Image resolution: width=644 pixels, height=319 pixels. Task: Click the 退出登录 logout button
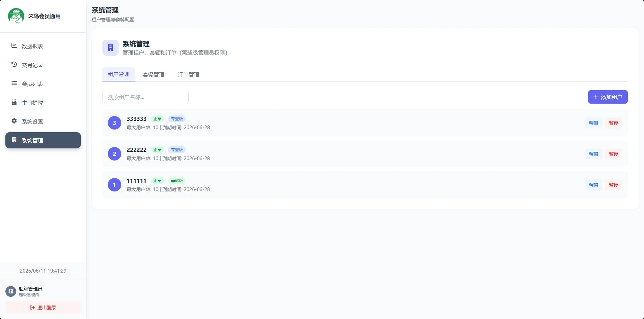(x=43, y=308)
